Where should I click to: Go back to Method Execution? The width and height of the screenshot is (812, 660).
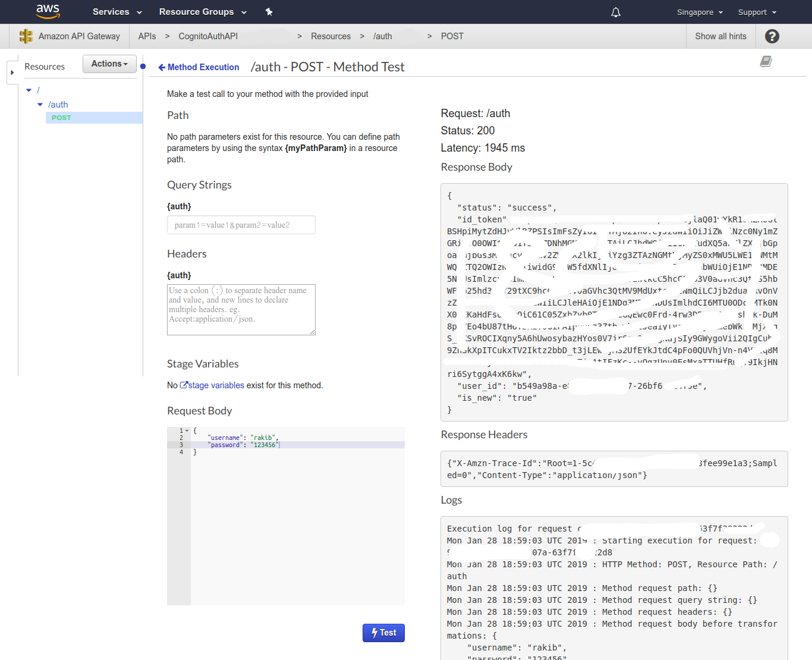(199, 67)
